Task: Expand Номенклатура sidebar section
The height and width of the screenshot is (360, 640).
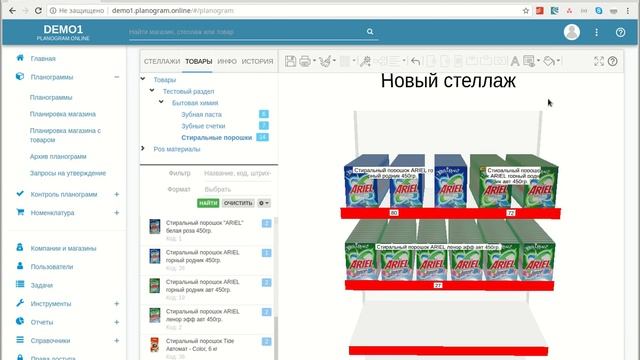Action: pyautogui.click(x=116, y=213)
